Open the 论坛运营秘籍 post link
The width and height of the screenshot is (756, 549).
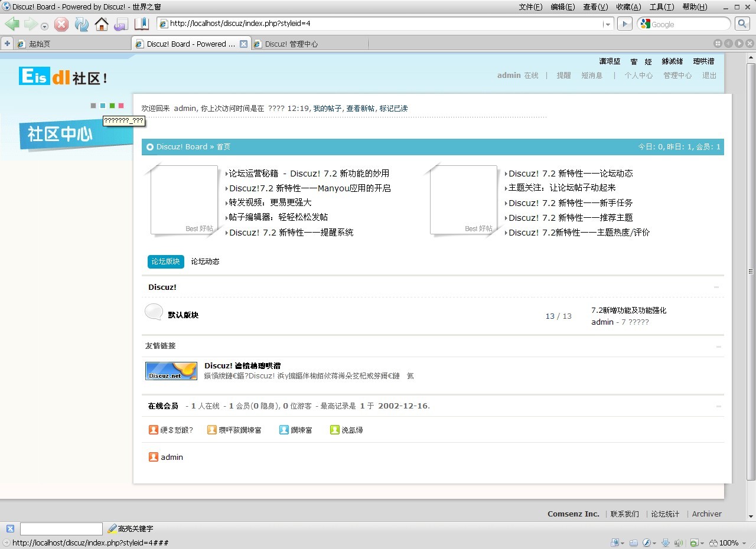coord(309,174)
